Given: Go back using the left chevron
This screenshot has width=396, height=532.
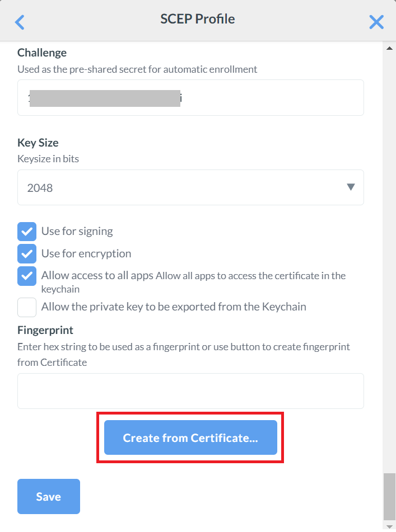Looking at the screenshot, I should (x=20, y=22).
